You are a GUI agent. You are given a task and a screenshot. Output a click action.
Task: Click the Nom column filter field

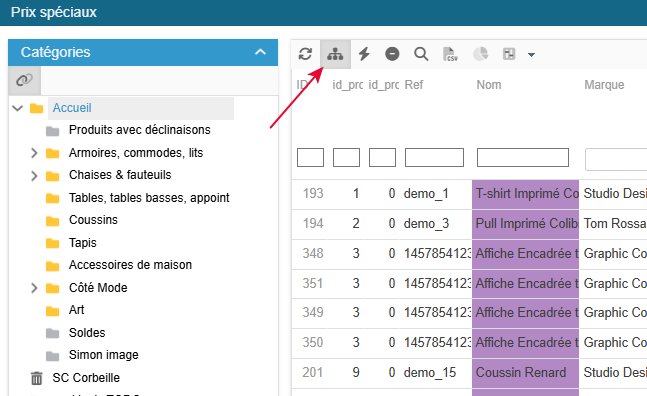(523, 158)
